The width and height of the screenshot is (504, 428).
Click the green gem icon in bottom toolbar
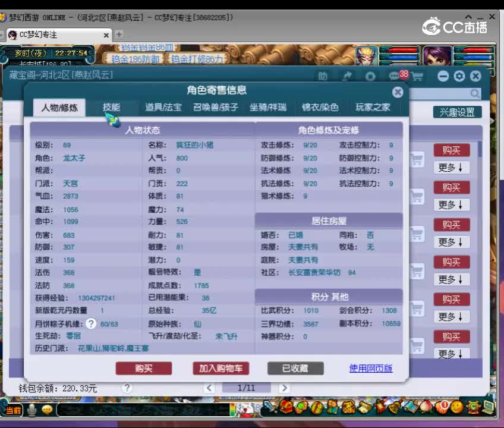[x=301, y=408]
